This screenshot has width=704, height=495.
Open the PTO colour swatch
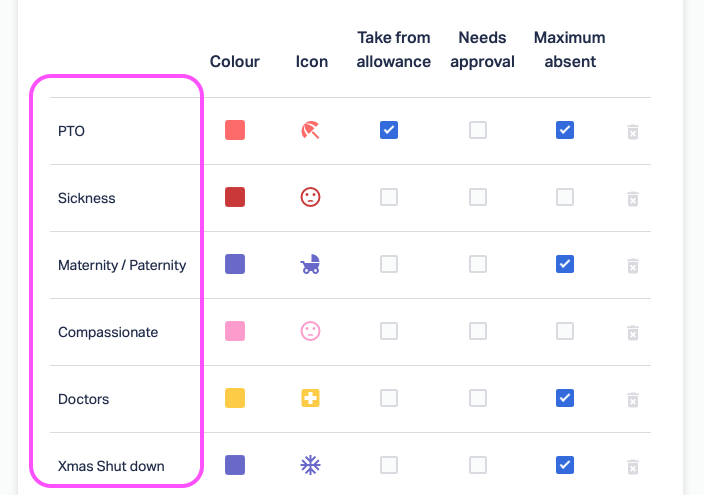(x=235, y=130)
